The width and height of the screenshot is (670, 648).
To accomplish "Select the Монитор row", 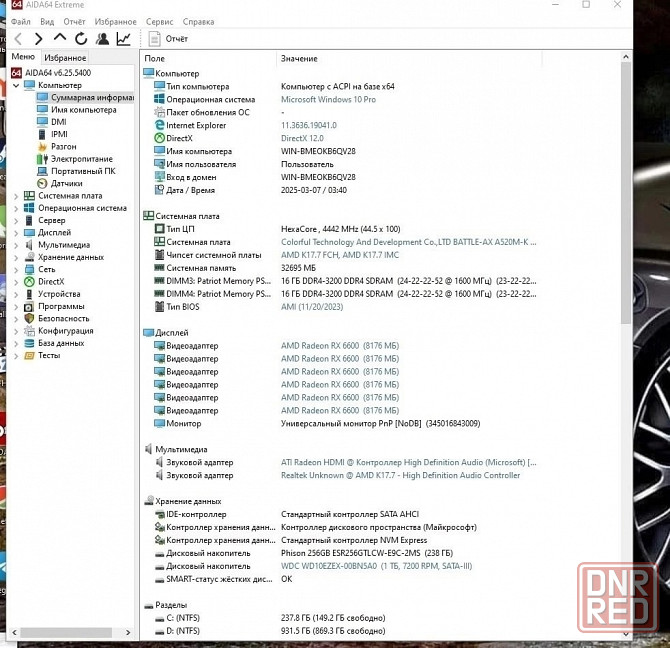I will tap(317, 423).
